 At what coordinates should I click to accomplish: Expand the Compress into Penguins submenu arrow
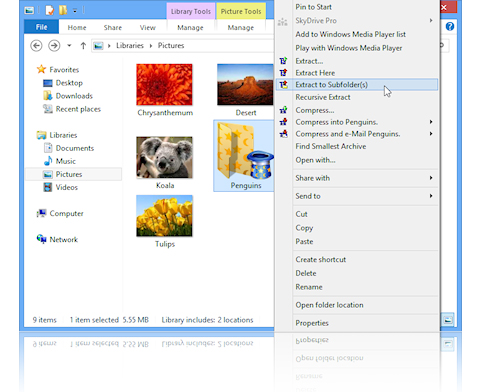point(431,122)
